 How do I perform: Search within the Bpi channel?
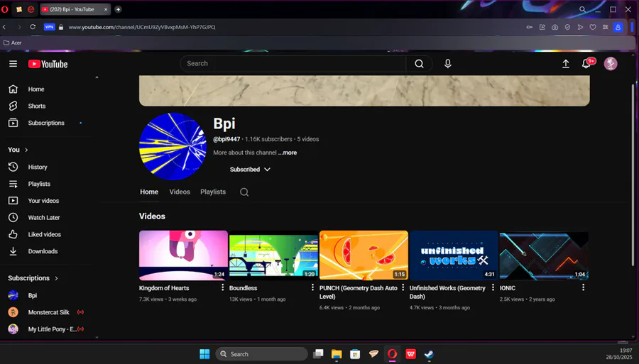[244, 192]
